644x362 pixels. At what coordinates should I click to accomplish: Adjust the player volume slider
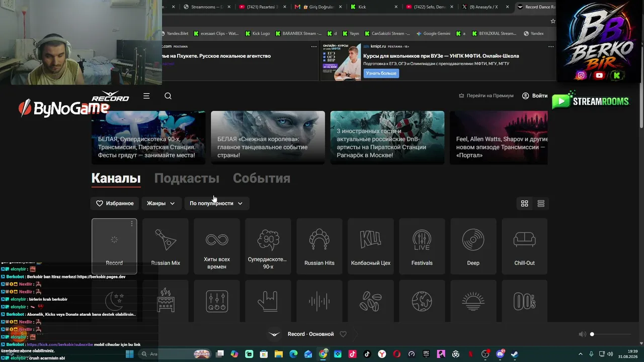click(x=611, y=334)
